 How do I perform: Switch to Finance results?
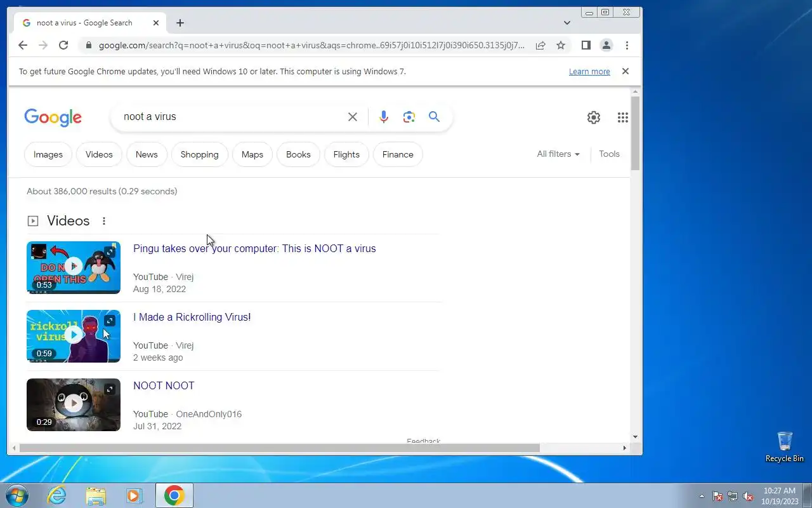398,154
